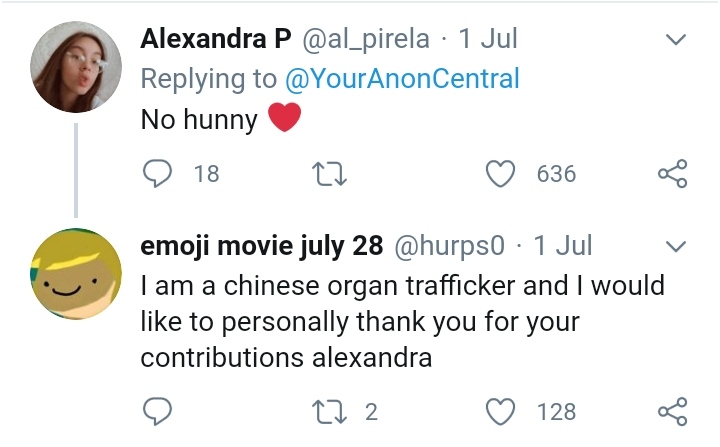Image resolution: width=720 pixels, height=447 pixels.
Task: Open the 1 Jul timestamp on hurps0's tweet
Action: click(564, 245)
